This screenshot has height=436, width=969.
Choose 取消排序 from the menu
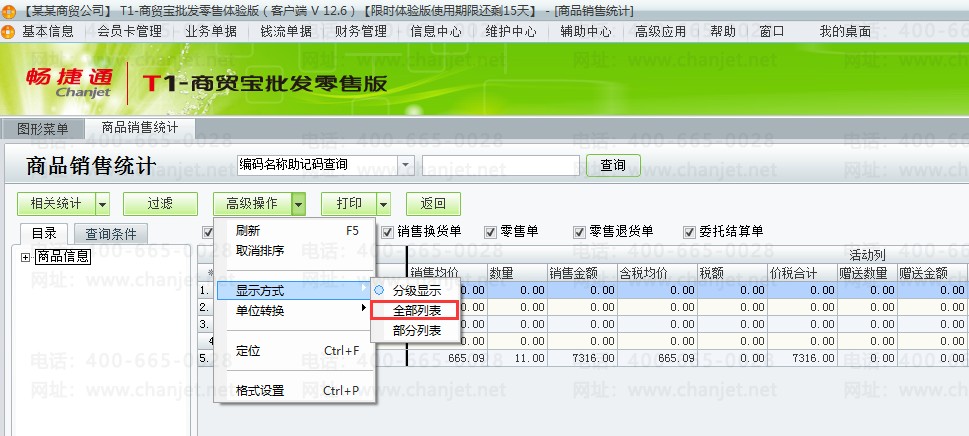coord(294,251)
